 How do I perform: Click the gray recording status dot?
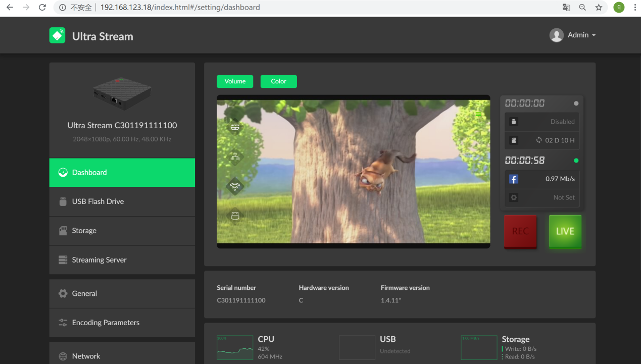(576, 103)
